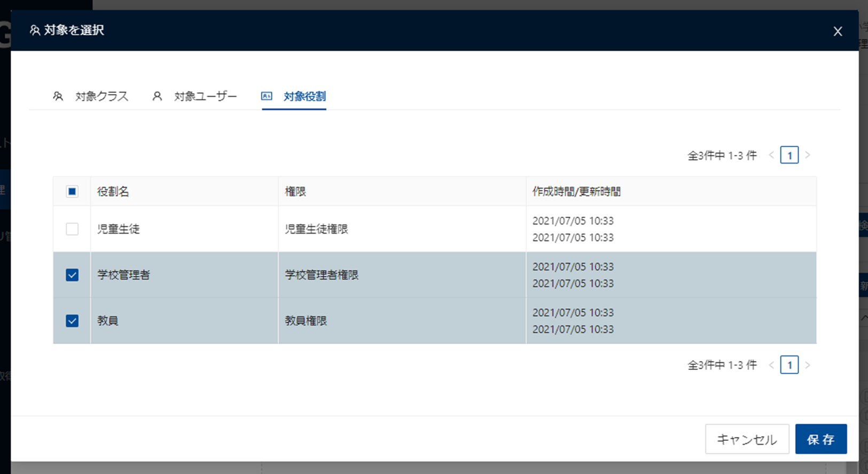Select page 1 in bottom pagination
This screenshot has height=474, width=868.
coord(789,366)
